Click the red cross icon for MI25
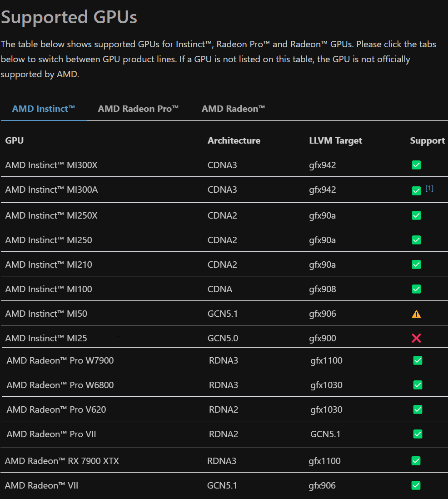The height and width of the screenshot is (499, 448). [x=417, y=338]
